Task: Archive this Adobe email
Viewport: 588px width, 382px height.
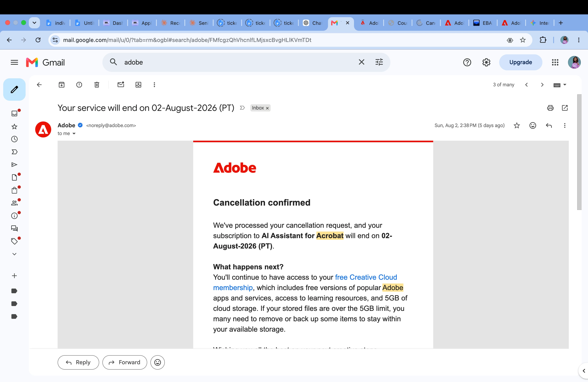Action: coord(62,85)
